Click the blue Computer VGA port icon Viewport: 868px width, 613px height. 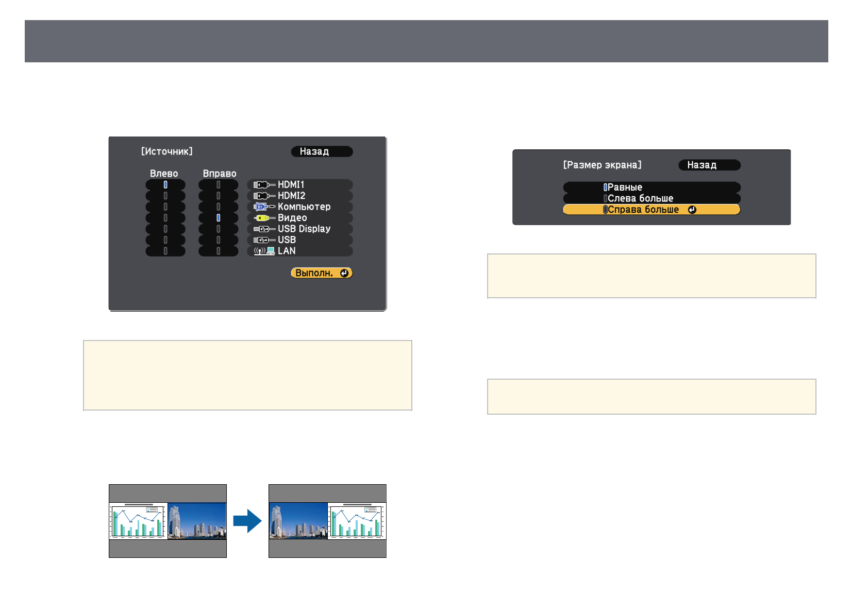point(263,207)
